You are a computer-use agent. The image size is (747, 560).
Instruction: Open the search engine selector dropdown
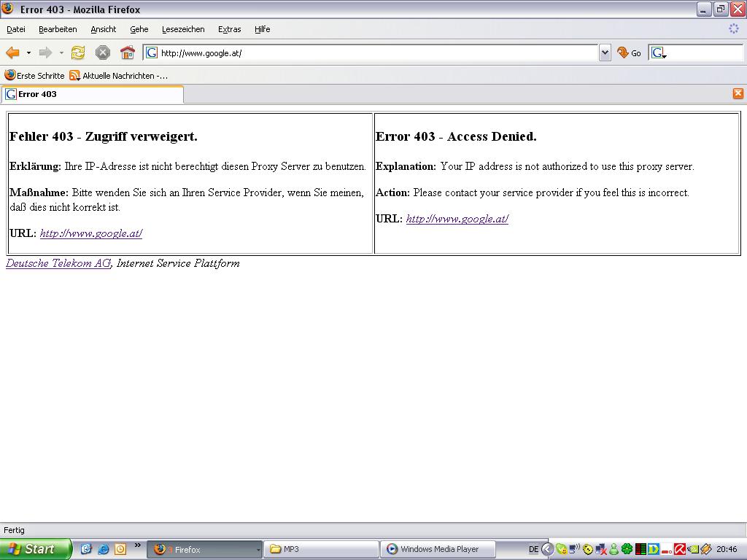(x=659, y=52)
